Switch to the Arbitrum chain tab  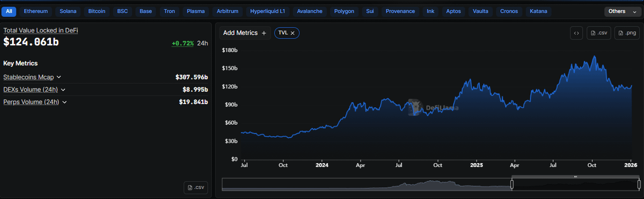[x=228, y=11]
